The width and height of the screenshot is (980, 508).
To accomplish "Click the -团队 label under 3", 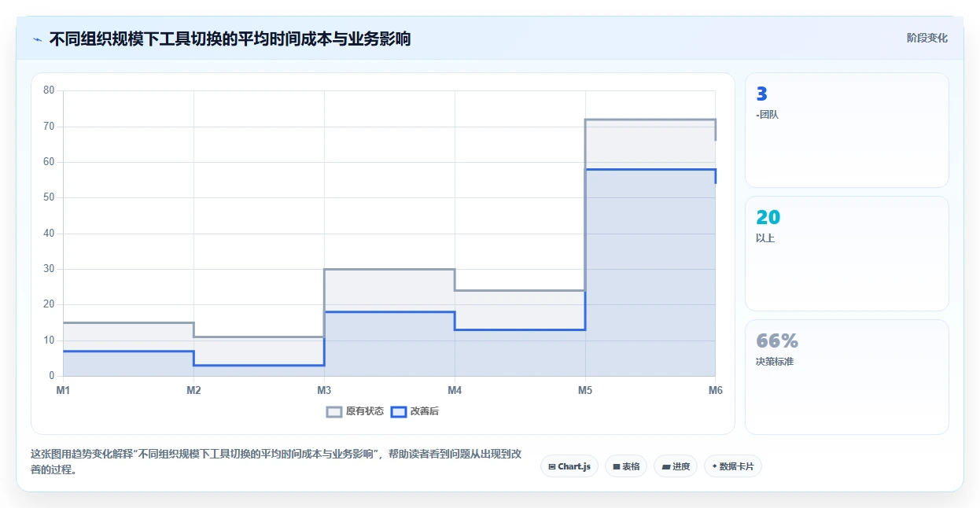I will [x=767, y=115].
